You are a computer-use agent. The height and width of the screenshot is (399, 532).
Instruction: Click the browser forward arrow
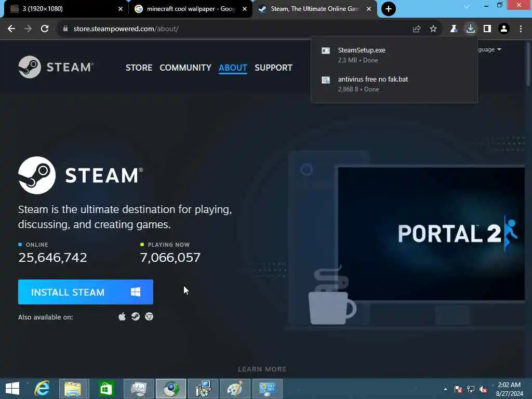(x=28, y=29)
